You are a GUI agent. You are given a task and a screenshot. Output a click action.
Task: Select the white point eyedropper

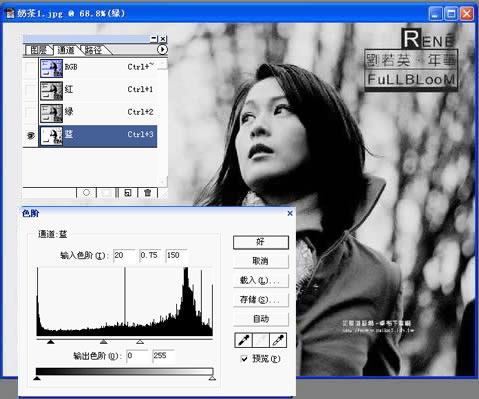pos(278,340)
